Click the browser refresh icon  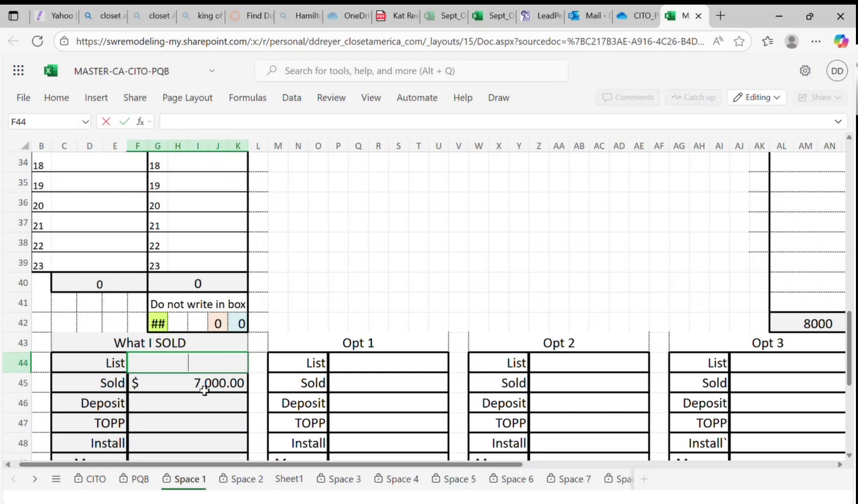(37, 41)
